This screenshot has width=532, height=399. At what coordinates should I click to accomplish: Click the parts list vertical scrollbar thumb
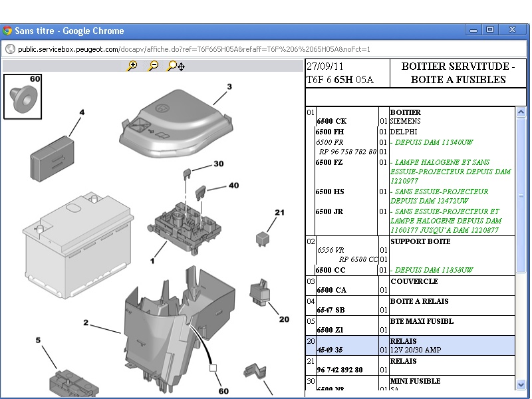click(x=521, y=195)
